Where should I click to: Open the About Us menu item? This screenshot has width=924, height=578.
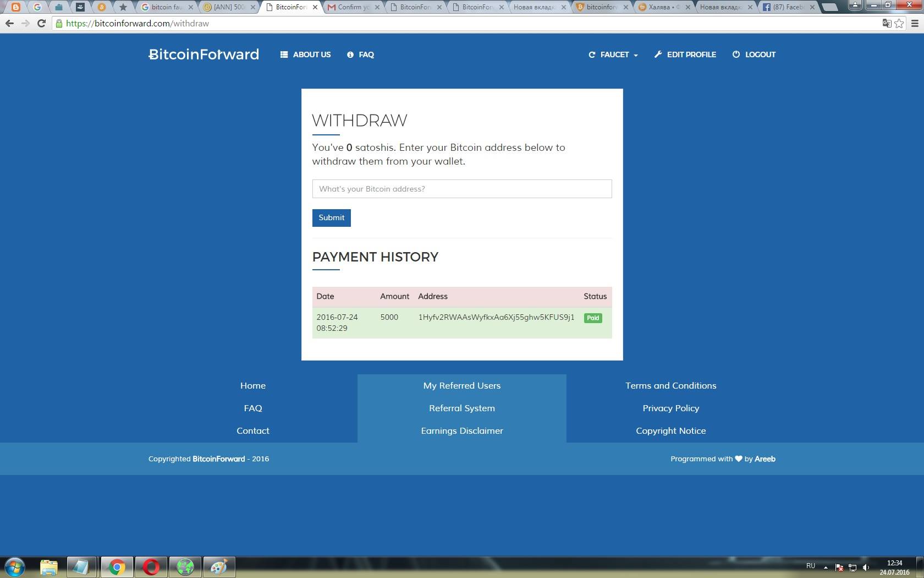(x=305, y=54)
